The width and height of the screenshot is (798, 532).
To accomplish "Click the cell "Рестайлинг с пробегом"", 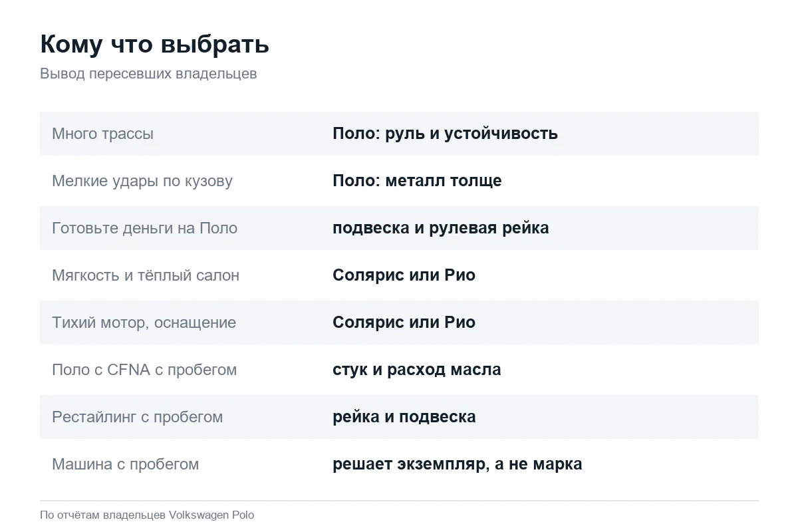I will [x=137, y=417].
